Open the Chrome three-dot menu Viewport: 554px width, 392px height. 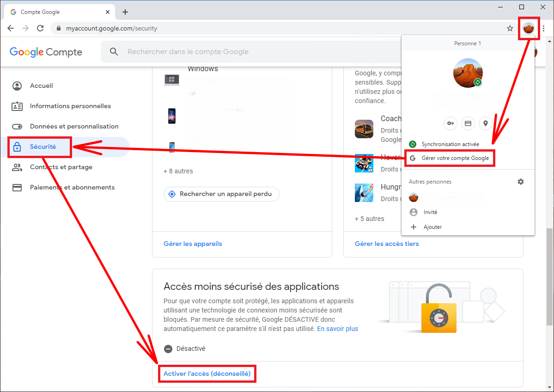[544, 28]
